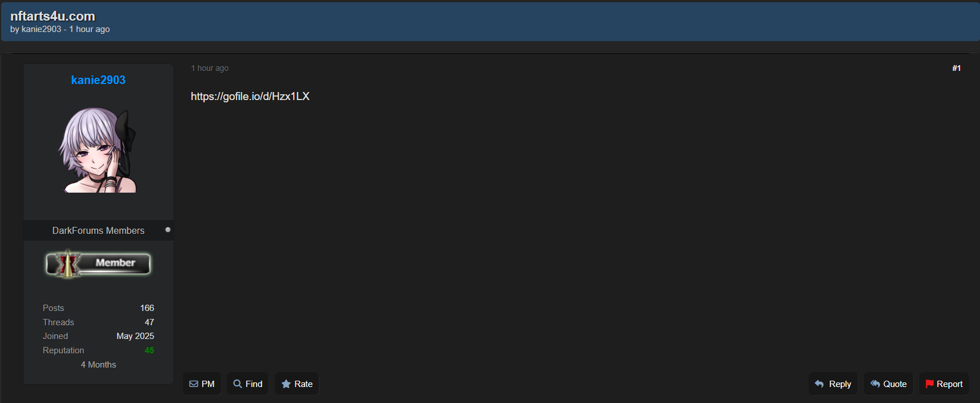
Task: View the user's 166 posts
Action: [x=147, y=308]
